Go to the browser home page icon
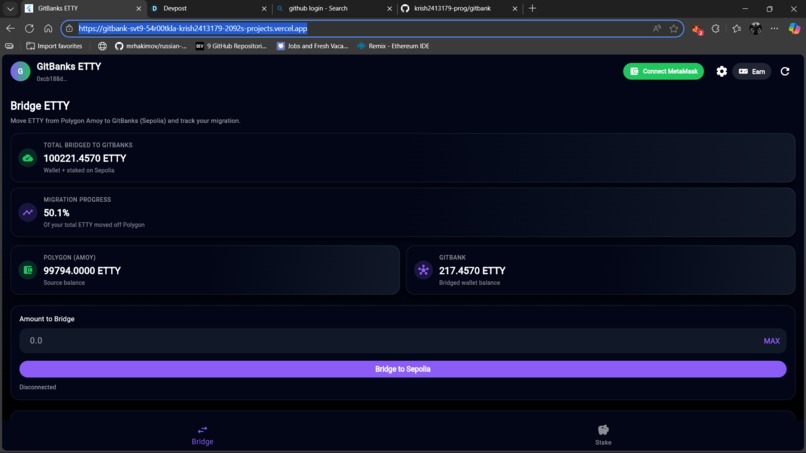This screenshot has height=453, width=806. 48,28
